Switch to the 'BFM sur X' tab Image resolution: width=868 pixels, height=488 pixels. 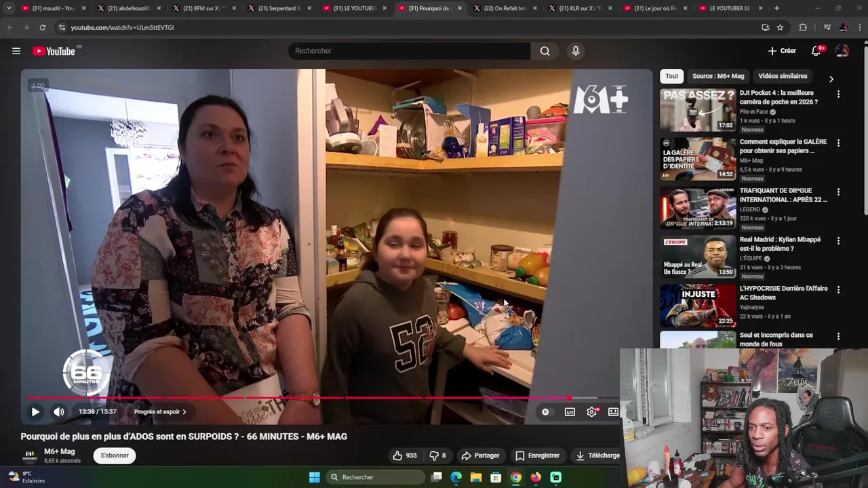coord(203,8)
